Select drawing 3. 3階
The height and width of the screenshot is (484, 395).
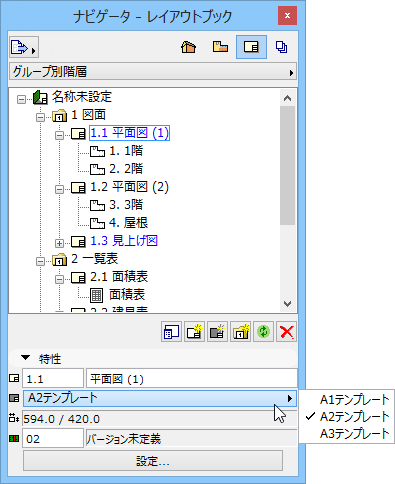[x=126, y=205]
